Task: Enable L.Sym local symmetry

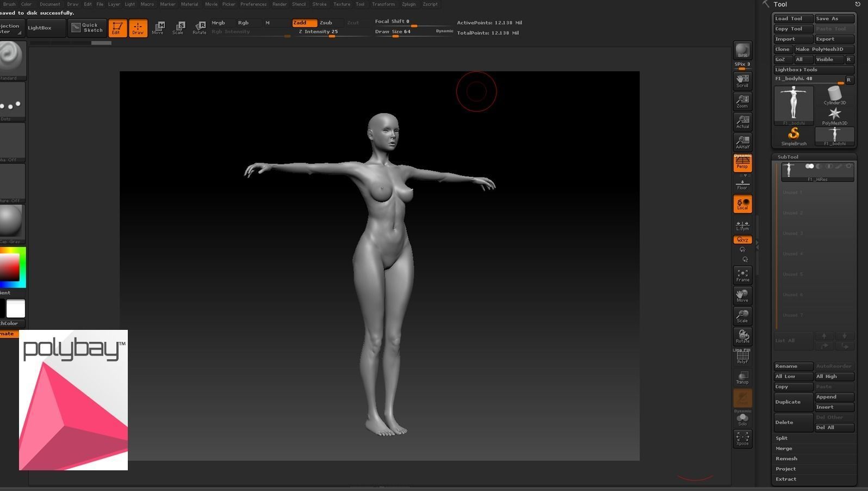Action: (742, 225)
